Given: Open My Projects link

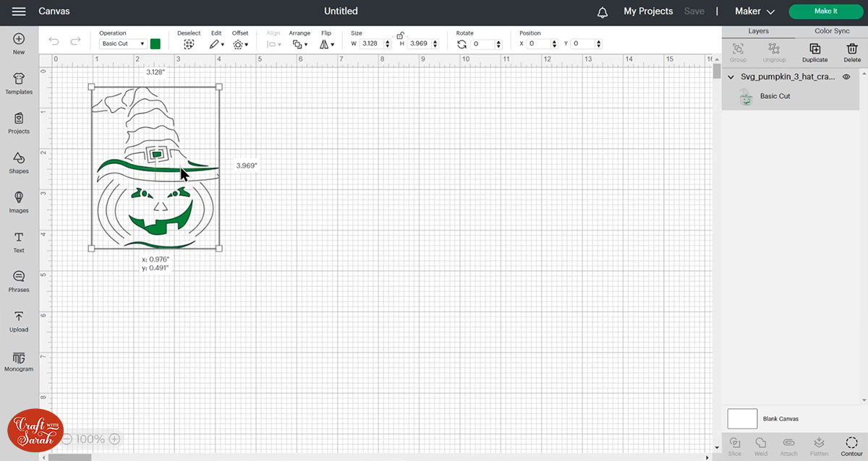Looking at the screenshot, I should pyautogui.click(x=648, y=12).
